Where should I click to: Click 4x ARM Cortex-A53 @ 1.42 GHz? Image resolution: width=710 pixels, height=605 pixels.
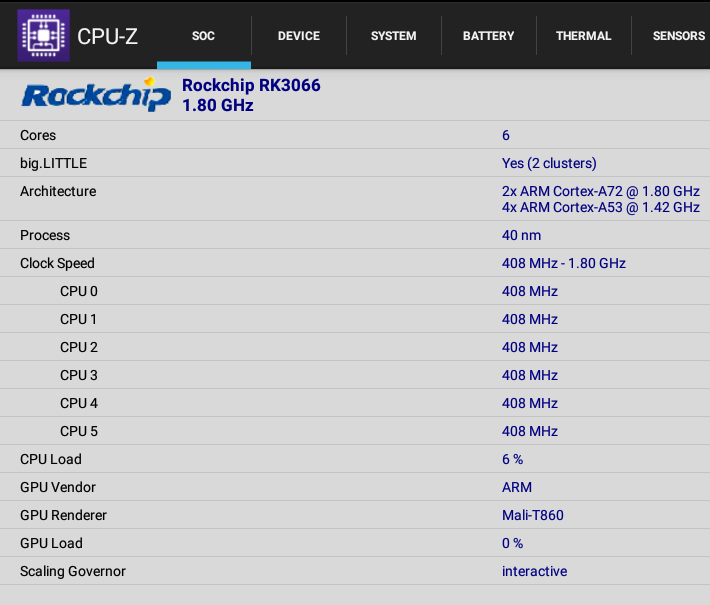click(601, 207)
